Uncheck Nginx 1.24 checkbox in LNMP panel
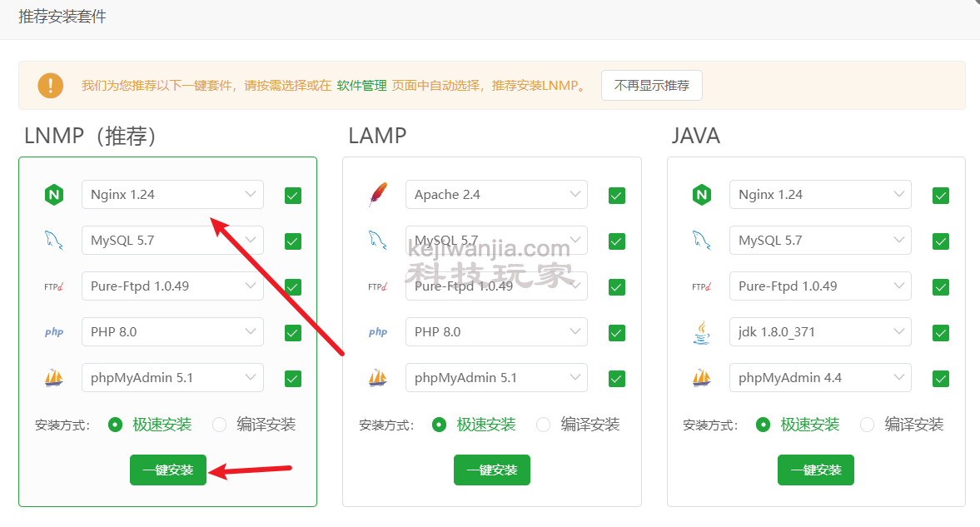Viewport: 980px width, 527px height. [x=293, y=196]
